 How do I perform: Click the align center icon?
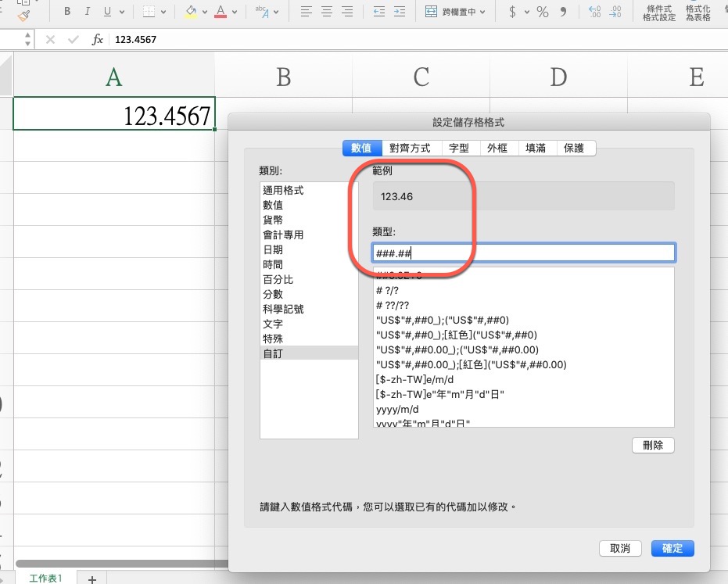326,12
